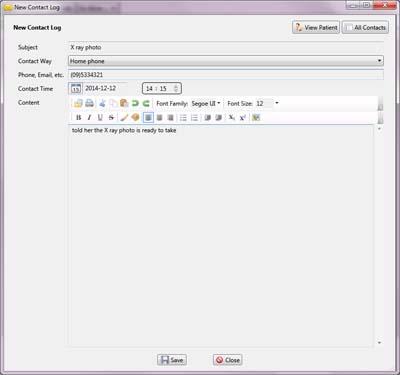
Task: Click the View Patient button
Action: pyautogui.click(x=316, y=28)
